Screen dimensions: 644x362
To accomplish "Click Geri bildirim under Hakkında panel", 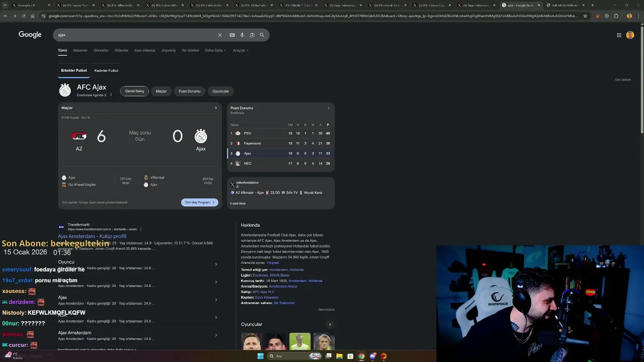I will click(327, 310).
